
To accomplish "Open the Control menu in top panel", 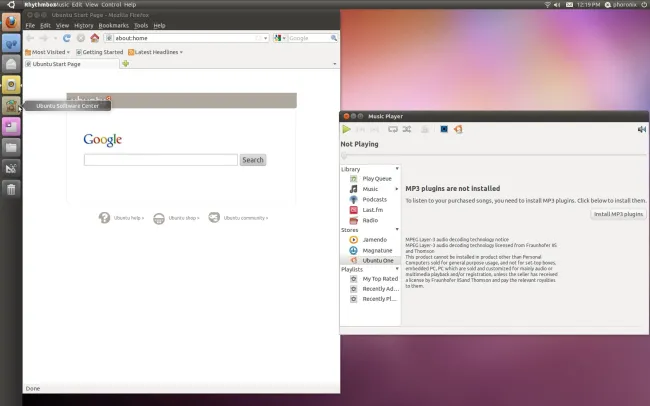I will click(111, 5).
